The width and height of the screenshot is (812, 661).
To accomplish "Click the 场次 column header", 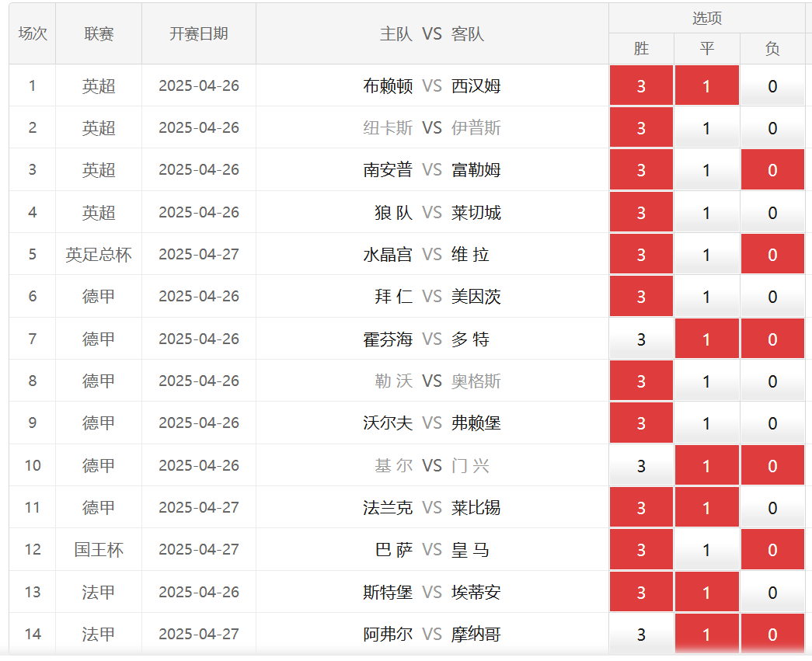I will point(33,33).
